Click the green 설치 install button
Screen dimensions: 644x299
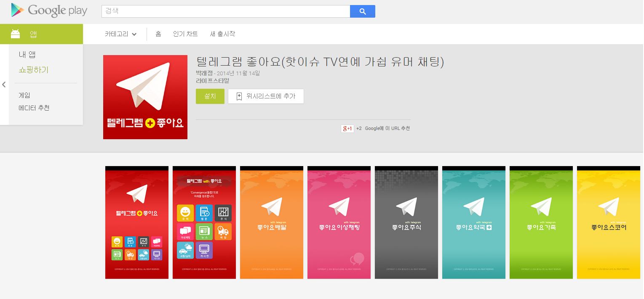[x=210, y=96]
